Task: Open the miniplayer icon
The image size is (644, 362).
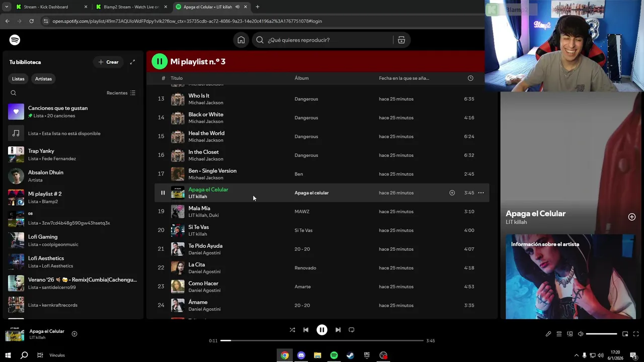Action: pyautogui.click(x=625, y=334)
